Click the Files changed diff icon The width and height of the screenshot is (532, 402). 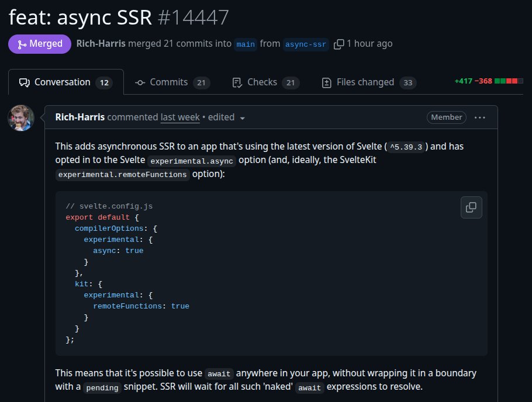click(326, 82)
